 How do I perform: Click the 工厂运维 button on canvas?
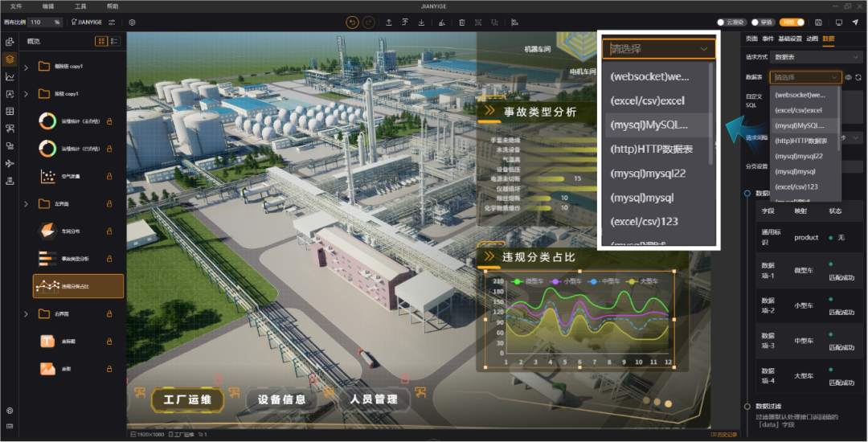(x=187, y=399)
